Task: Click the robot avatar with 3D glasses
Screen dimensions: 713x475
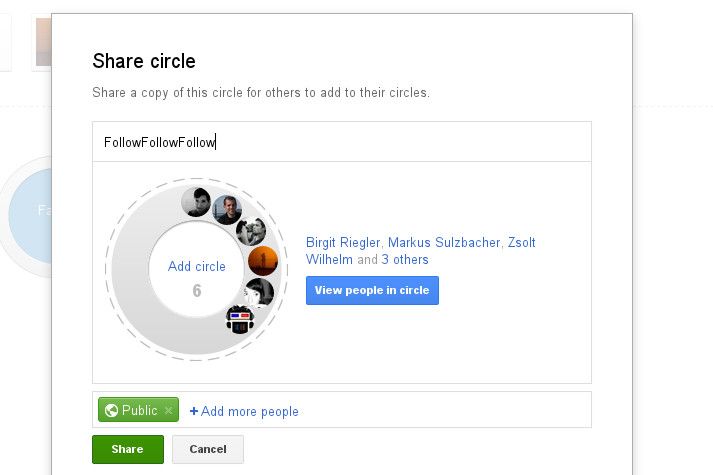Action: 240,319
